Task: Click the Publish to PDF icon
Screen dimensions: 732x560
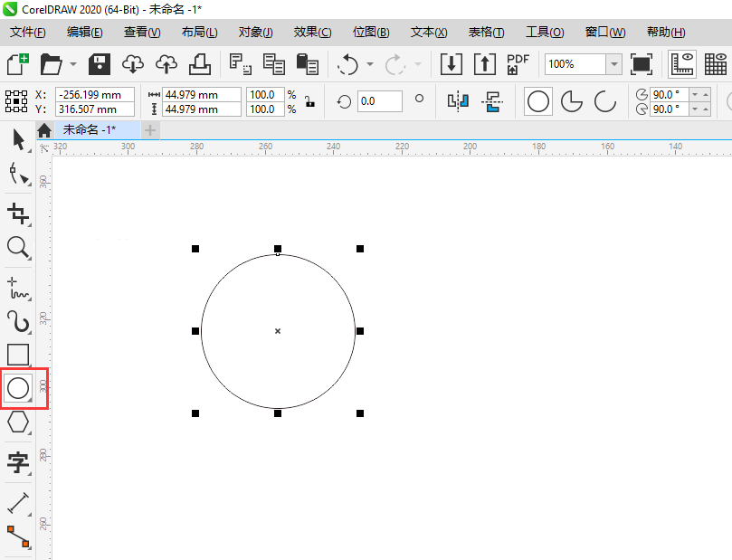Action: (518, 64)
